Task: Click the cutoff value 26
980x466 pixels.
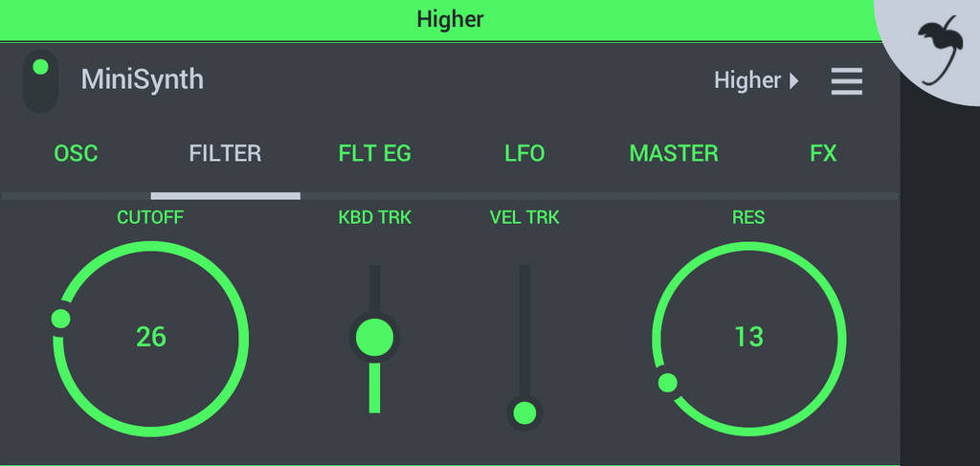Action: [x=151, y=338]
